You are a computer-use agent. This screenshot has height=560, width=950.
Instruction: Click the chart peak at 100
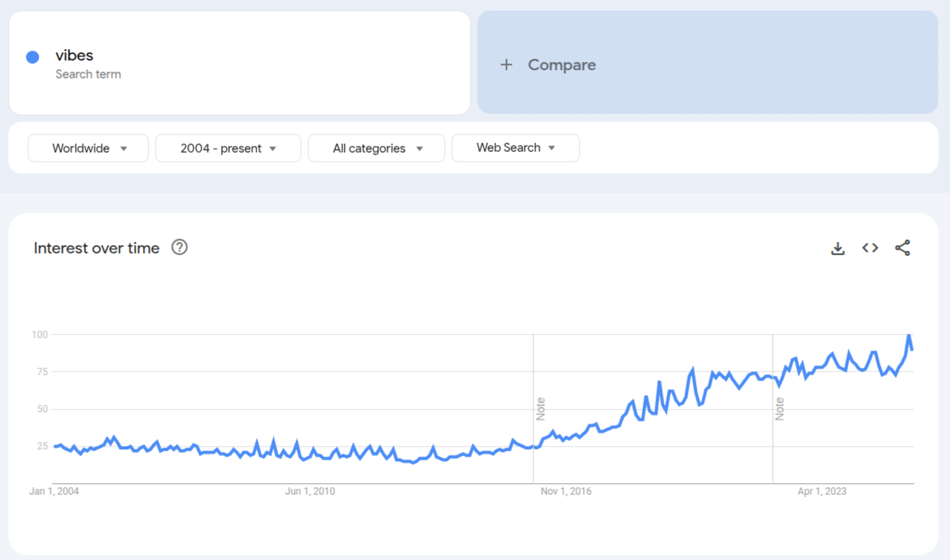[909, 336]
